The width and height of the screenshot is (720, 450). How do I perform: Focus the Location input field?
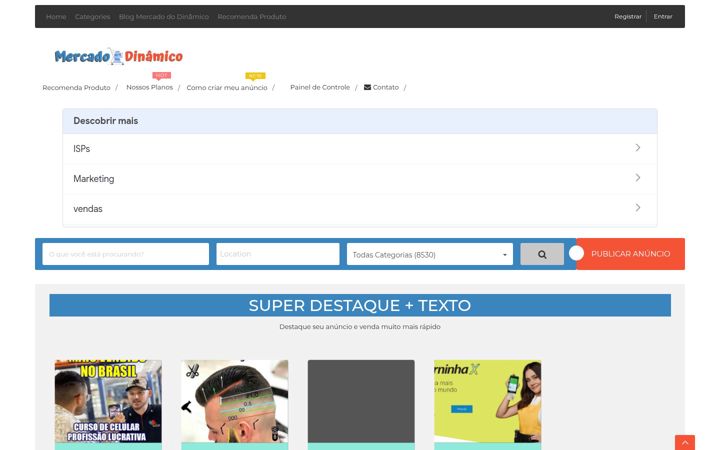(278, 254)
